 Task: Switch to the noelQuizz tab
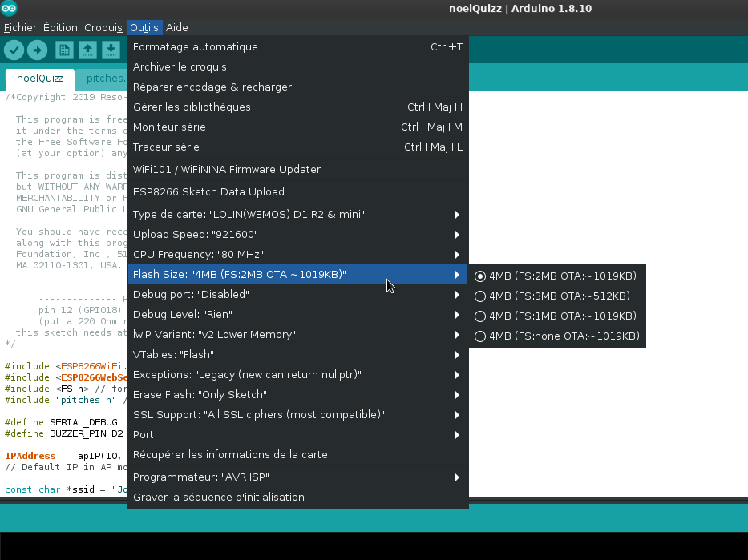39,79
